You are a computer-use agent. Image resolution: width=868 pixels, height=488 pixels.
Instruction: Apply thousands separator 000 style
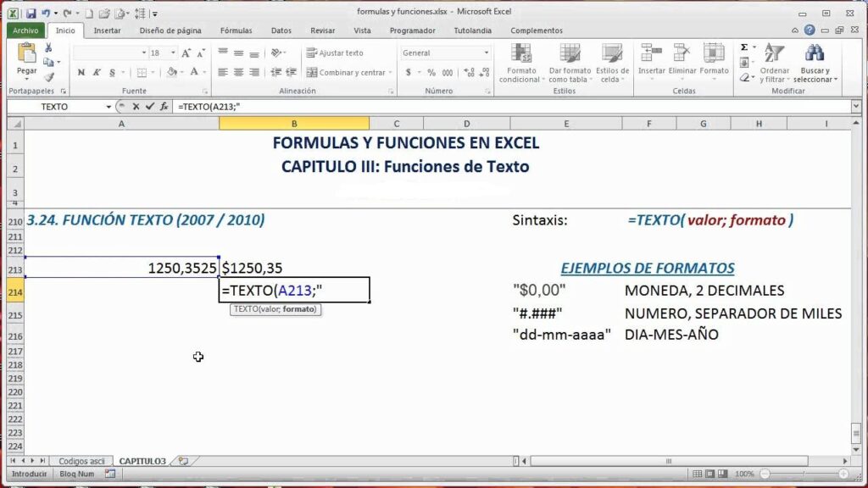pyautogui.click(x=447, y=73)
